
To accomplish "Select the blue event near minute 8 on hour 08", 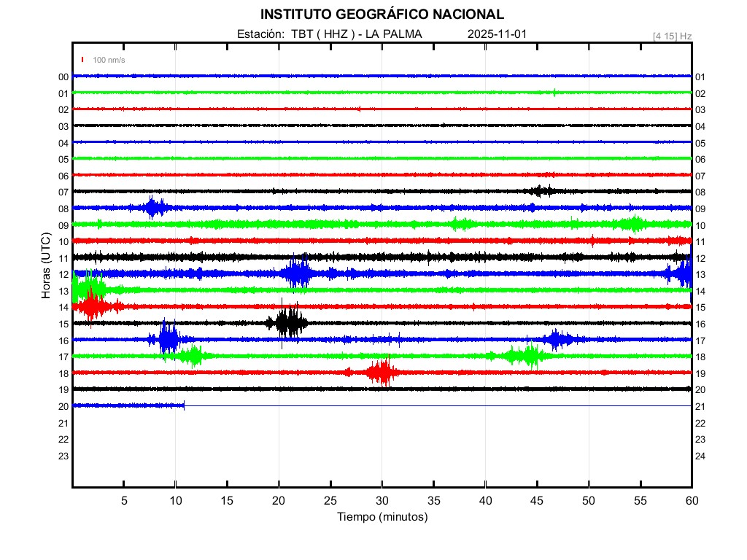I will click(x=152, y=208).
